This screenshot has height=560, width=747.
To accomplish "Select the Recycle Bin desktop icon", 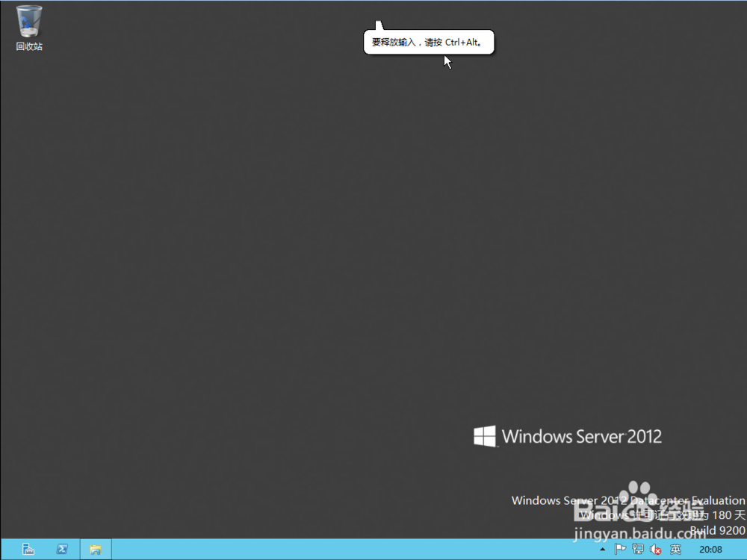I will coord(29,28).
